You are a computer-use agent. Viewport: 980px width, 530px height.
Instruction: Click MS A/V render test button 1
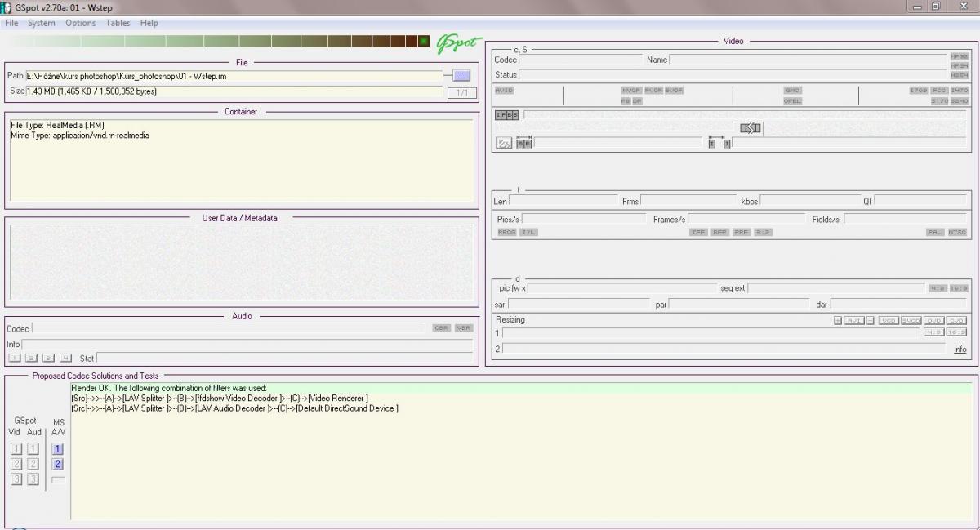(x=57, y=448)
